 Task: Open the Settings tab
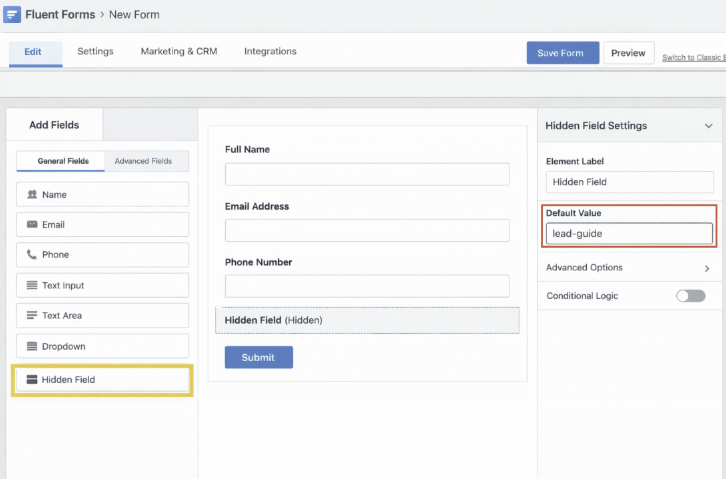tap(95, 52)
